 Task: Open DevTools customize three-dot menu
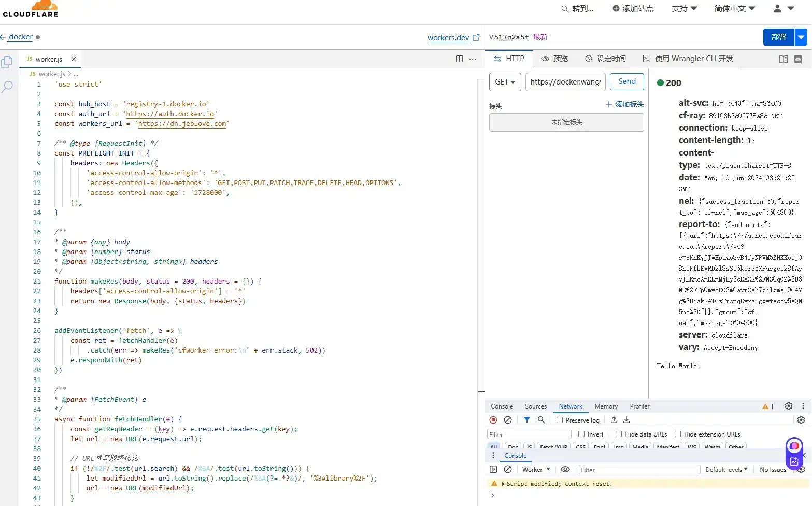tap(803, 406)
